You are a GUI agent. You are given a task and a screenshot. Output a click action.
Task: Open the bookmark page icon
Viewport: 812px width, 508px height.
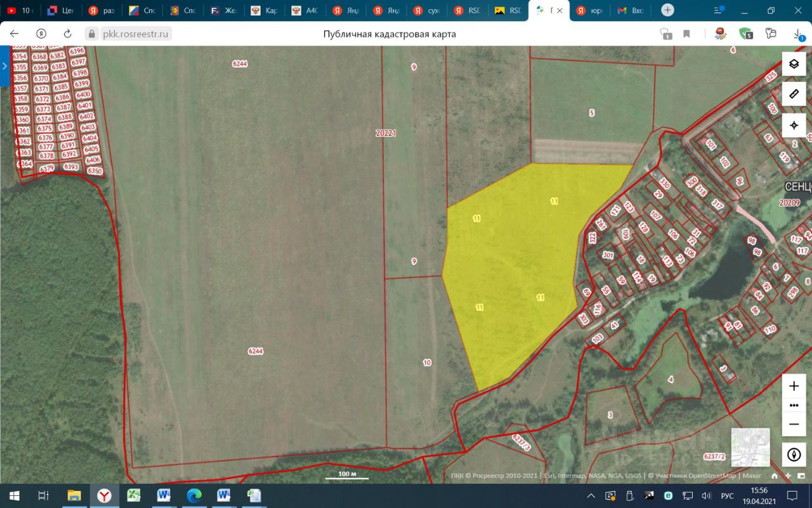coord(686,34)
